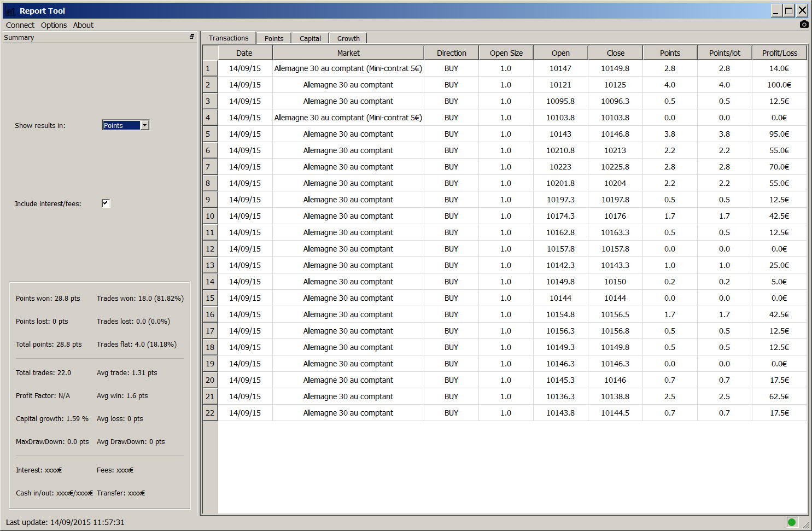Open the Show results in dropdown
This screenshot has height=531, width=812.
pos(144,125)
